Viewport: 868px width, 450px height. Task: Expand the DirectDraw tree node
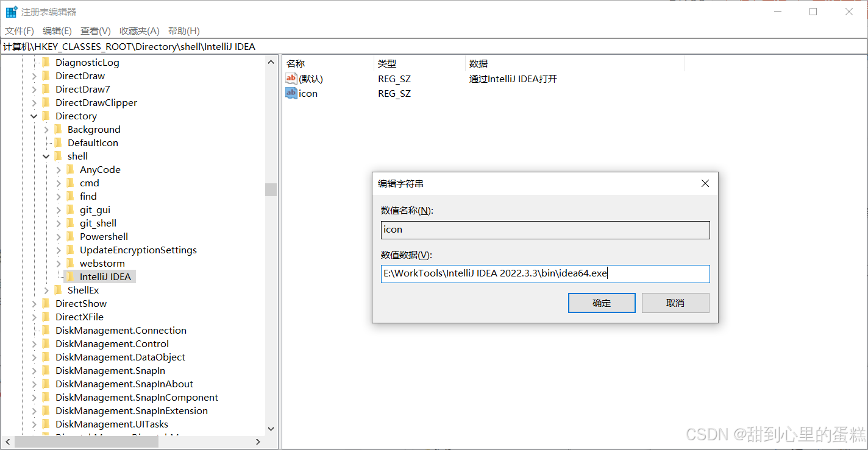[34, 76]
